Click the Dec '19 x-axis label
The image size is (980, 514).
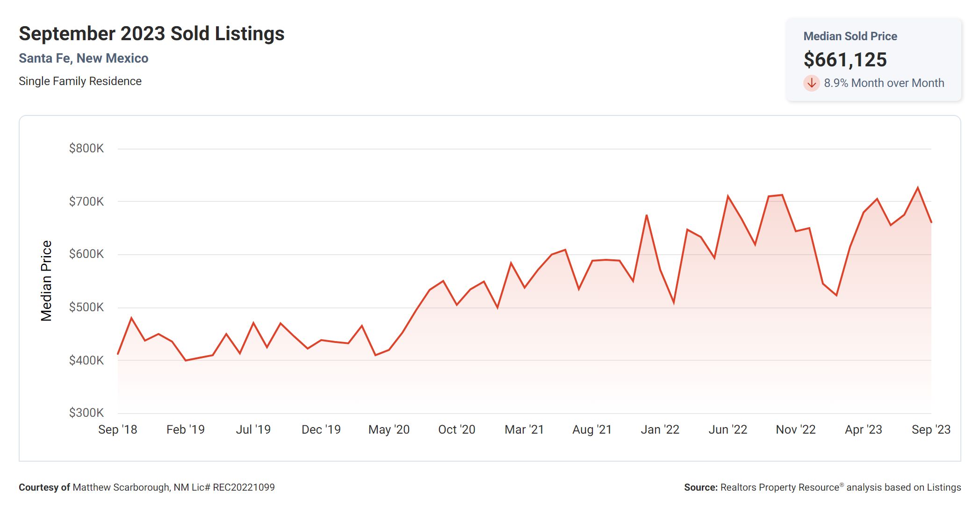tap(321, 429)
